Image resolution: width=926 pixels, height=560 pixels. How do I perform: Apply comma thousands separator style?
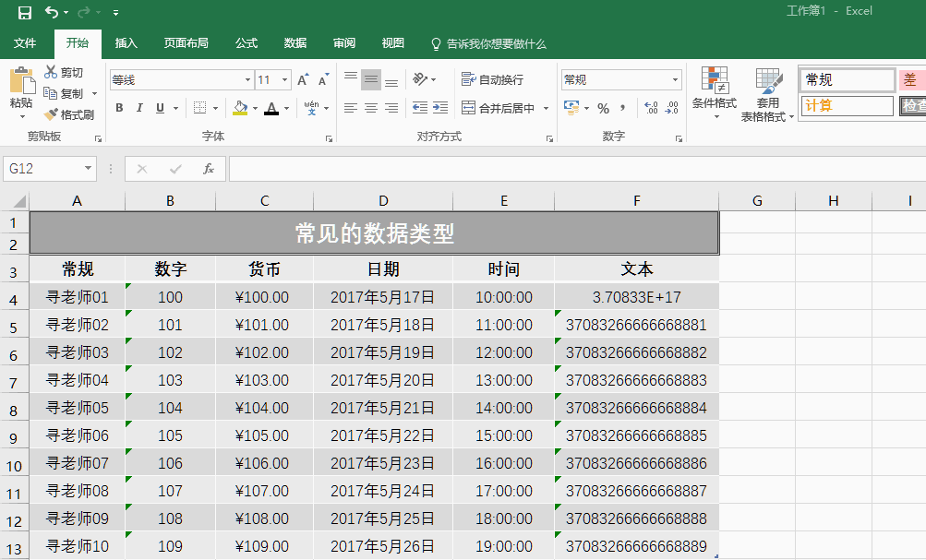pyautogui.click(x=622, y=108)
